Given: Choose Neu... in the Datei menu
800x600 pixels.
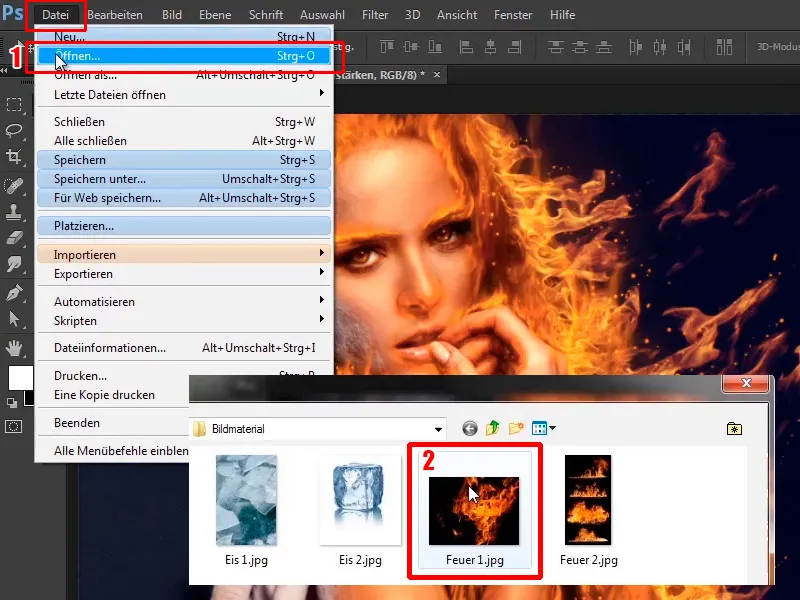Looking at the screenshot, I should [184, 37].
